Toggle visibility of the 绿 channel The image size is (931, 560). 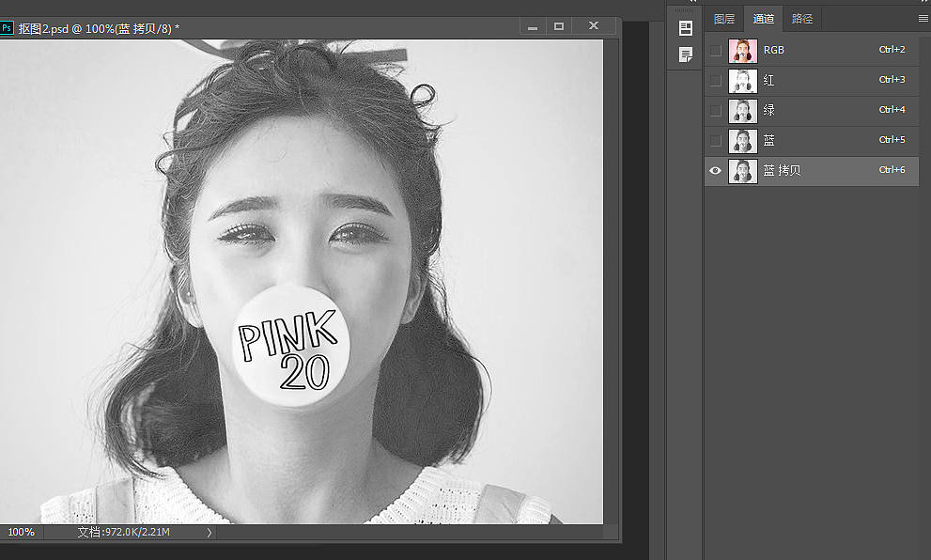pyautogui.click(x=716, y=111)
